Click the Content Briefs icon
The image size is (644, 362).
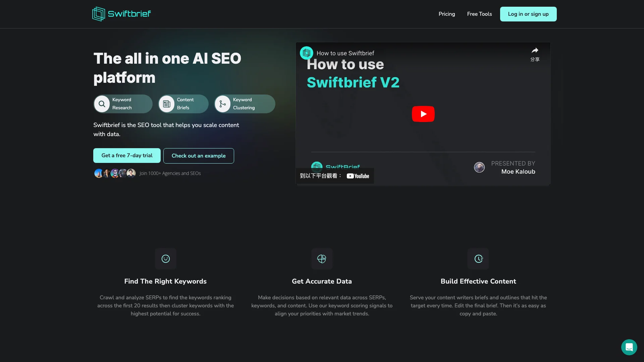pos(167,104)
